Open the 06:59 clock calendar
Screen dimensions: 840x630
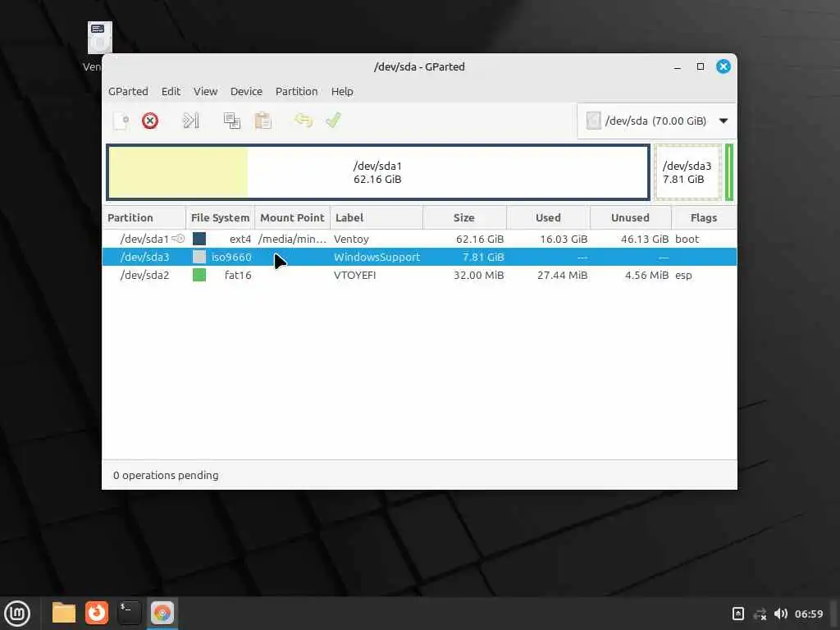[809, 614]
